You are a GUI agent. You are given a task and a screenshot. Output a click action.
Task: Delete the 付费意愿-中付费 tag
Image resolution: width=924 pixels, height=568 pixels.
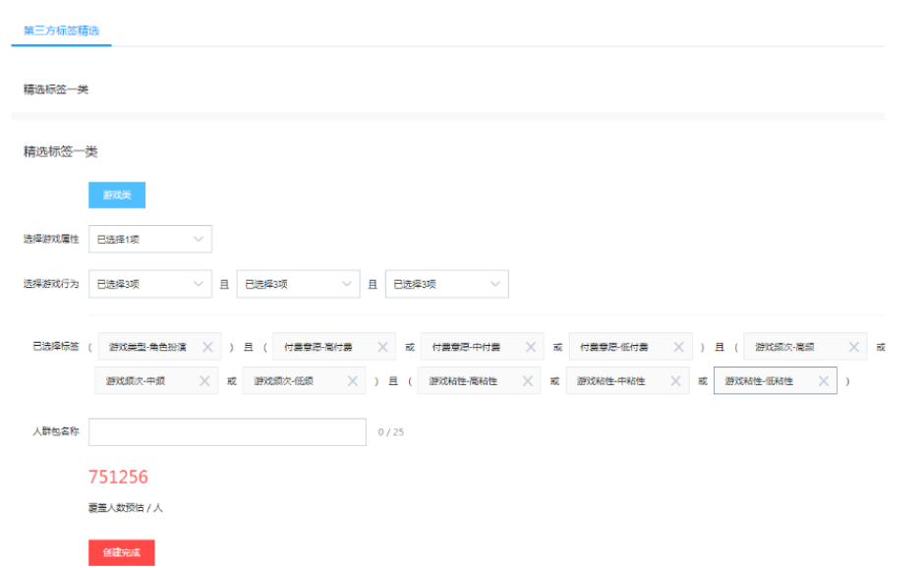530,347
